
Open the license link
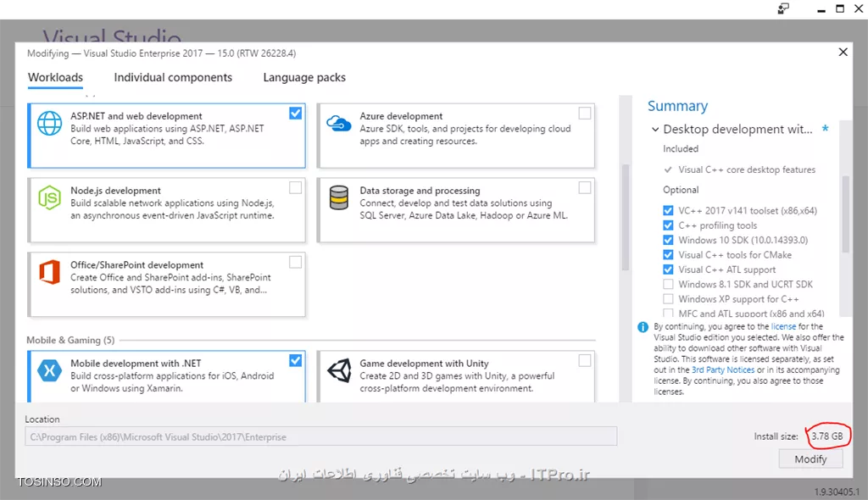783,326
